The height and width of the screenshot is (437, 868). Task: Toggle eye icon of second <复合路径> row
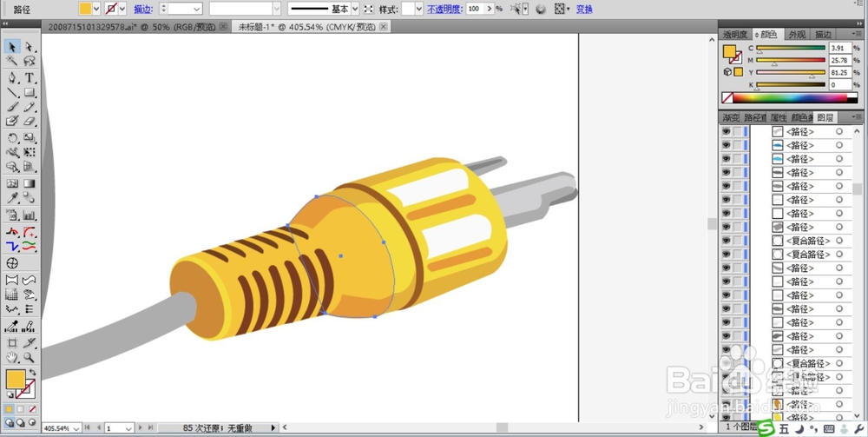(726, 255)
